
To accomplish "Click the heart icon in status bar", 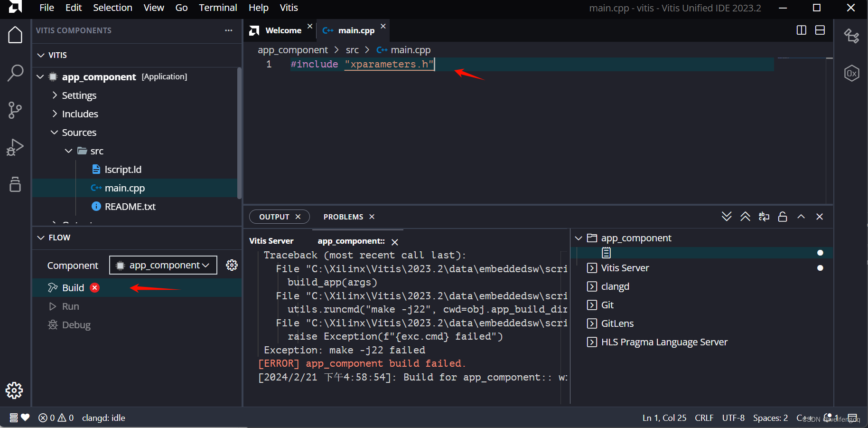I will pos(26,418).
